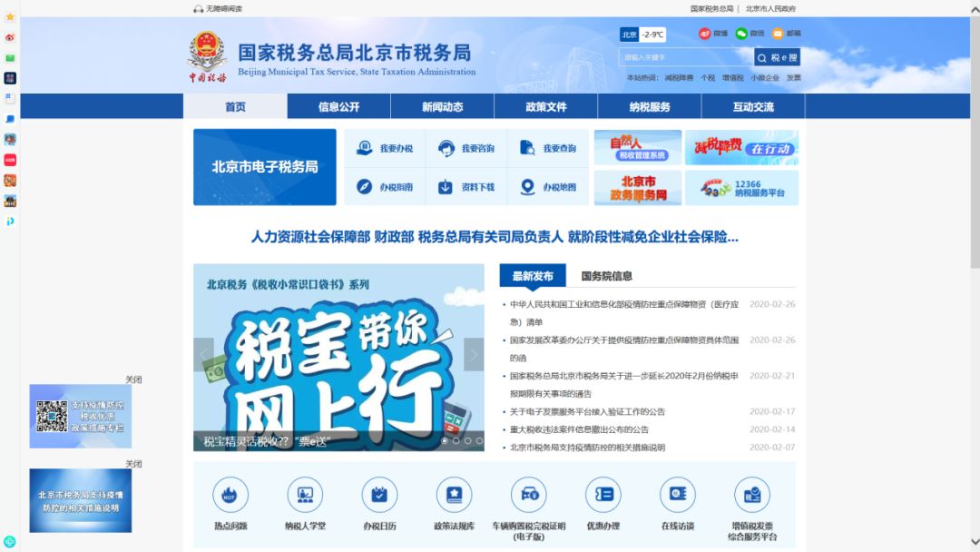Image resolution: width=980 pixels, height=552 pixels.
Task: Open the 政策文件 navigation menu
Action: (545, 107)
